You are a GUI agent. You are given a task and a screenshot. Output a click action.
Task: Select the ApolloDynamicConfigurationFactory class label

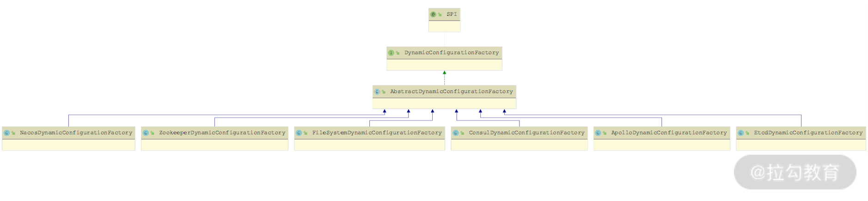tap(669, 133)
